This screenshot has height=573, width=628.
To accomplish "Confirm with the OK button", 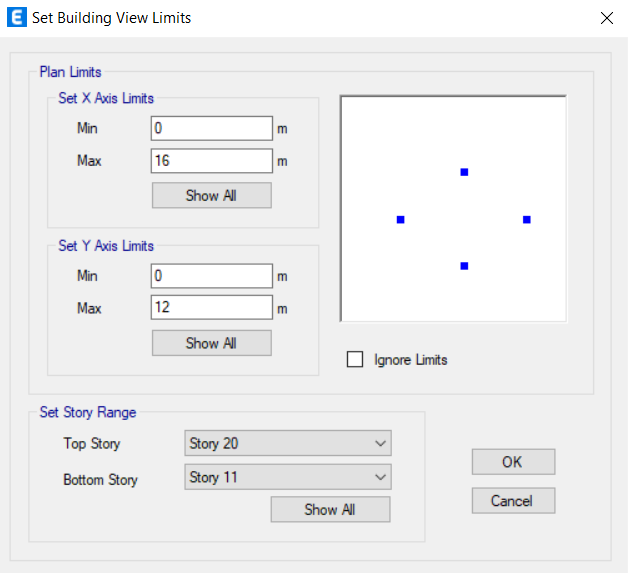I will coord(513,462).
